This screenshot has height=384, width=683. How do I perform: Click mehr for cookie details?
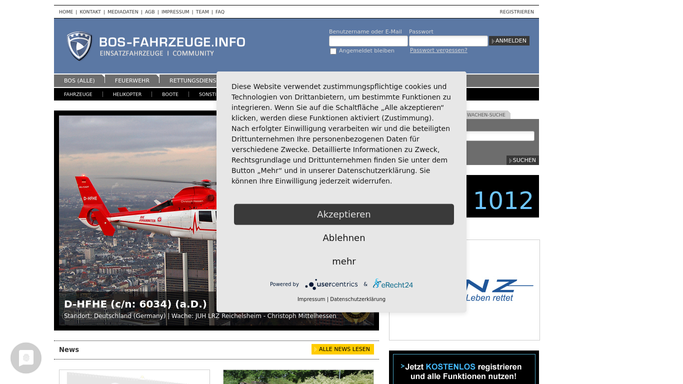344,261
